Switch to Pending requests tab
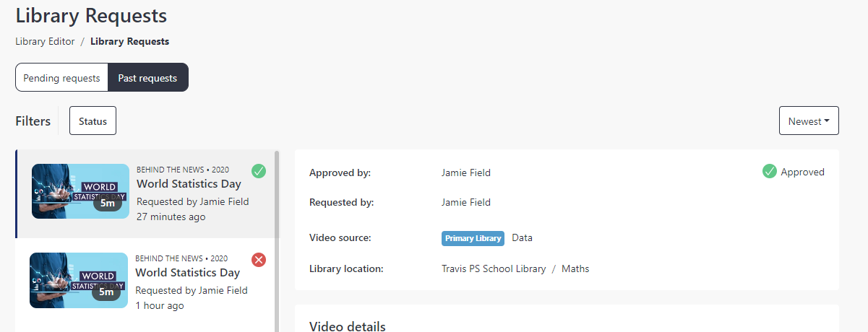This screenshot has width=868, height=332. 61,78
